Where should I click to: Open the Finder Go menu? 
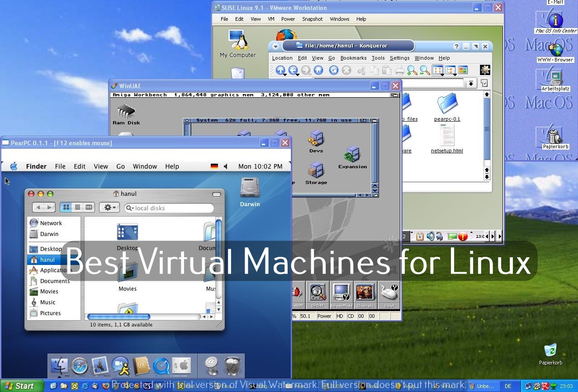120,166
